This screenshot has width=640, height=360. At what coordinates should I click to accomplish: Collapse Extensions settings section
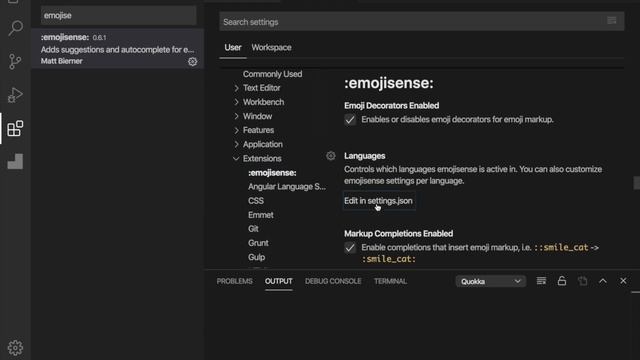click(x=236, y=158)
